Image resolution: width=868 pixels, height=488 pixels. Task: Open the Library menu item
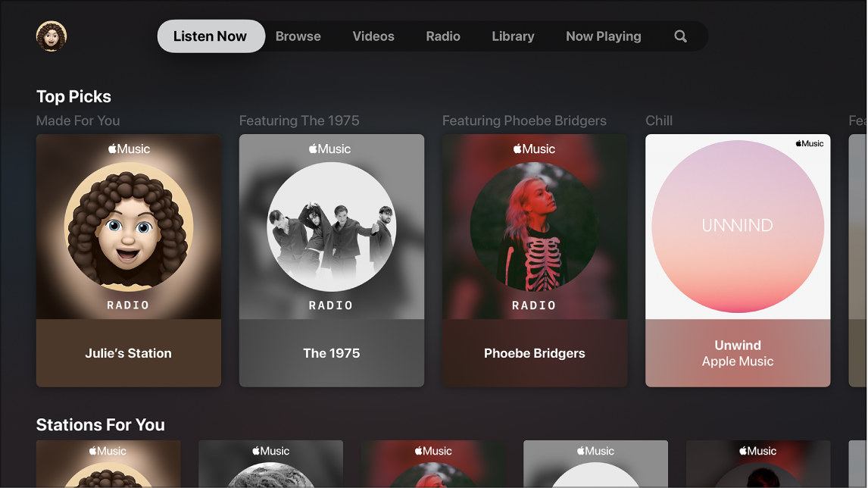coord(512,36)
